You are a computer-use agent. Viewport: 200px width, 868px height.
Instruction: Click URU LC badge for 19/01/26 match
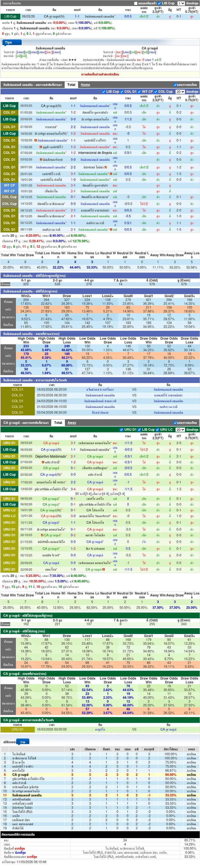click(9, 510)
